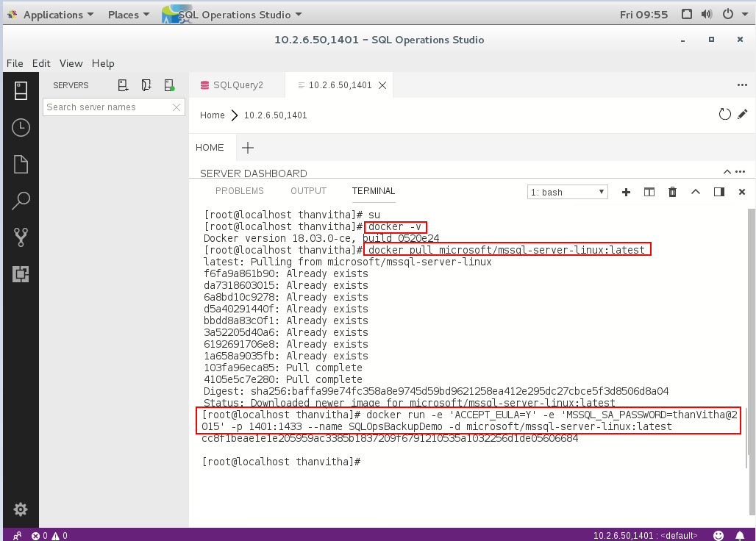Open the Places menu
Screen dimensions: 756x541
128,15
